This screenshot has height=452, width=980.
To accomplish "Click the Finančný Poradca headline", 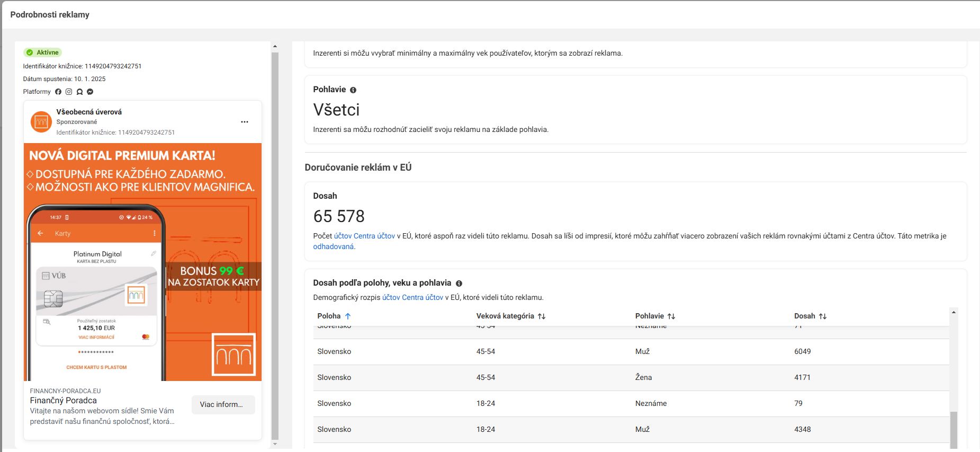I will (x=63, y=401).
